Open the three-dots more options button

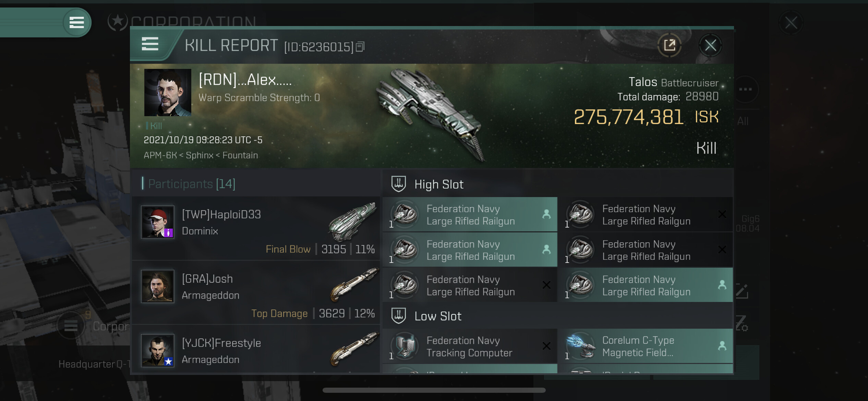coord(745,89)
